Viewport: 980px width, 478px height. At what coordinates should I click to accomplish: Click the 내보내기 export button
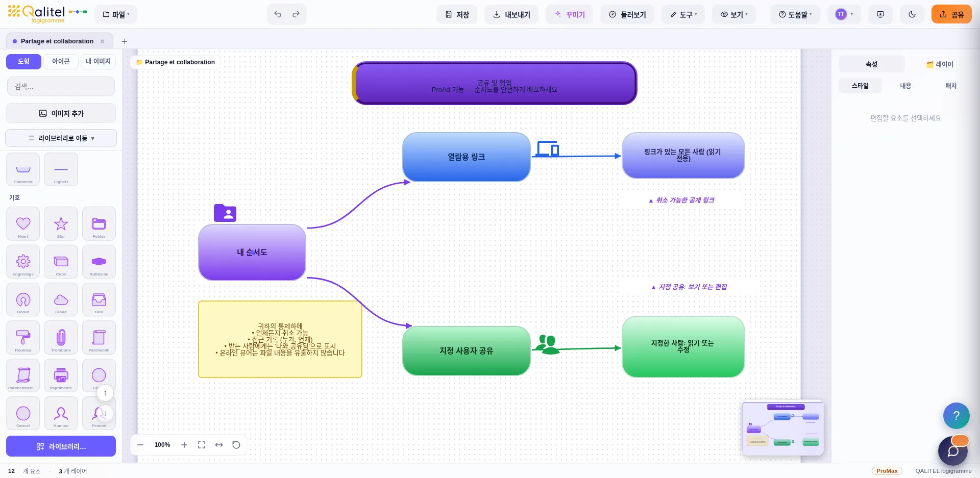coord(511,14)
